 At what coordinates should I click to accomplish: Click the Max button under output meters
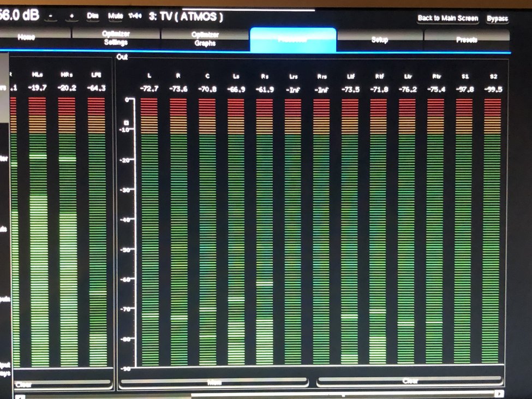214,383
